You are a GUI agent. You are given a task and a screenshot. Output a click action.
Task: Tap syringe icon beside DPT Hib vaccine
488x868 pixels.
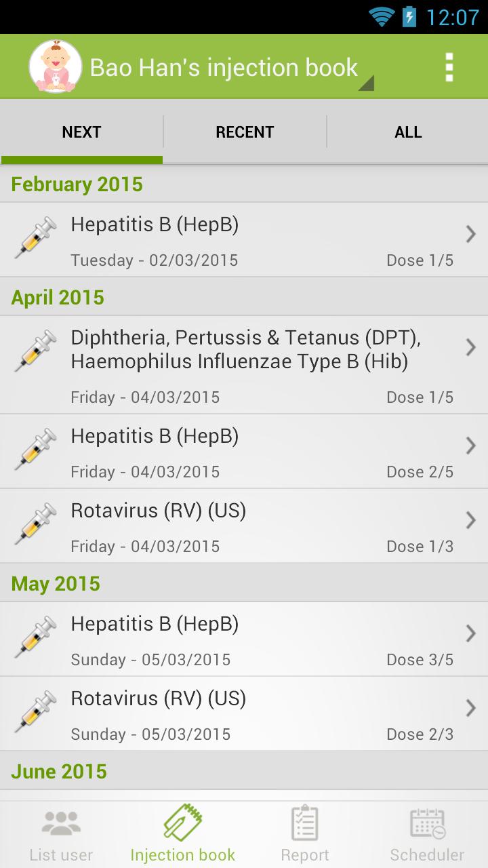(35, 351)
